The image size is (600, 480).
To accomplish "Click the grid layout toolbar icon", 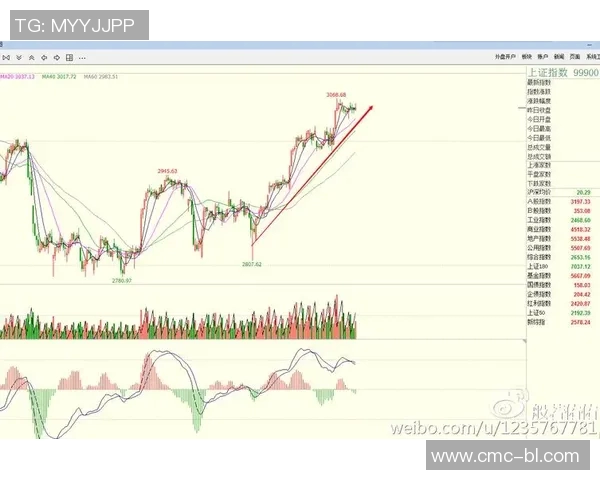I will tap(69, 57).
